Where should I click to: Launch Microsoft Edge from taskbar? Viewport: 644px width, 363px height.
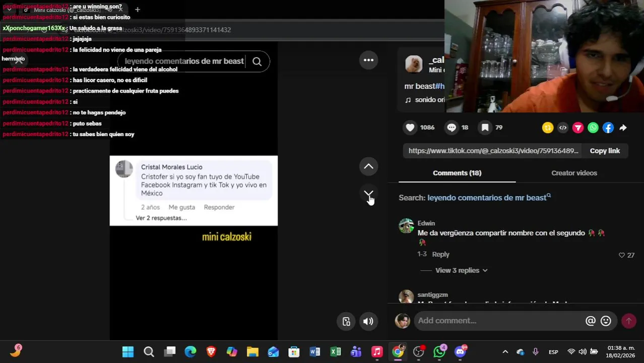tap(190, 352)
